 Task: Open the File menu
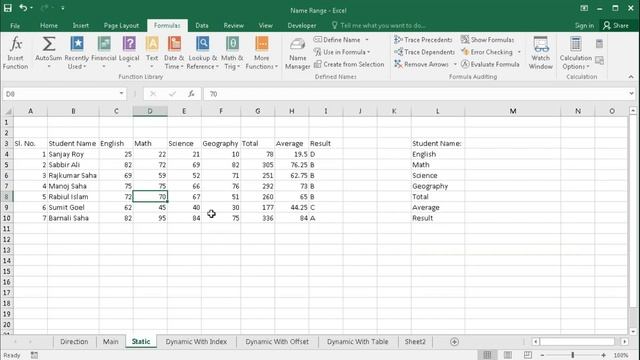(x=15, y=25)
